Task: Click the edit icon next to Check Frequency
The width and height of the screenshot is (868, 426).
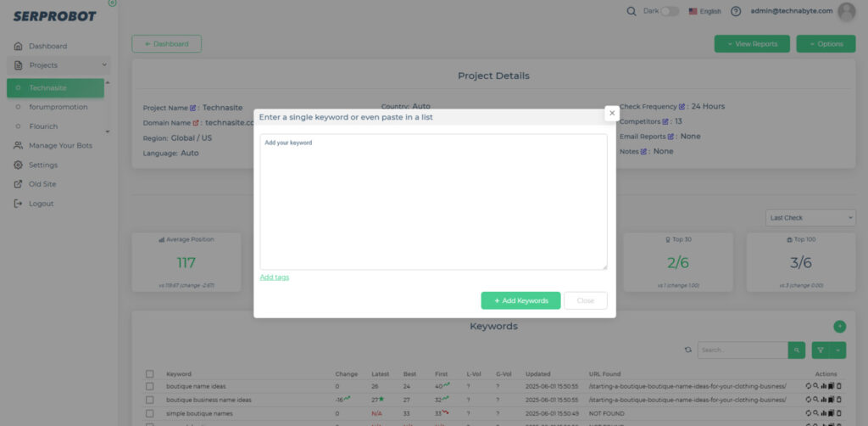Action: 682,107
